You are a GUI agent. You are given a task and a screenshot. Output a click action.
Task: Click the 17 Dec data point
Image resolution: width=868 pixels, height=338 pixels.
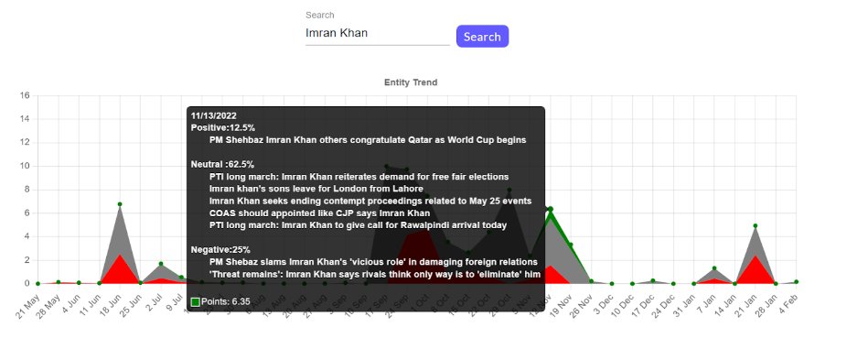pyautogui.click(x=653, y=280)
